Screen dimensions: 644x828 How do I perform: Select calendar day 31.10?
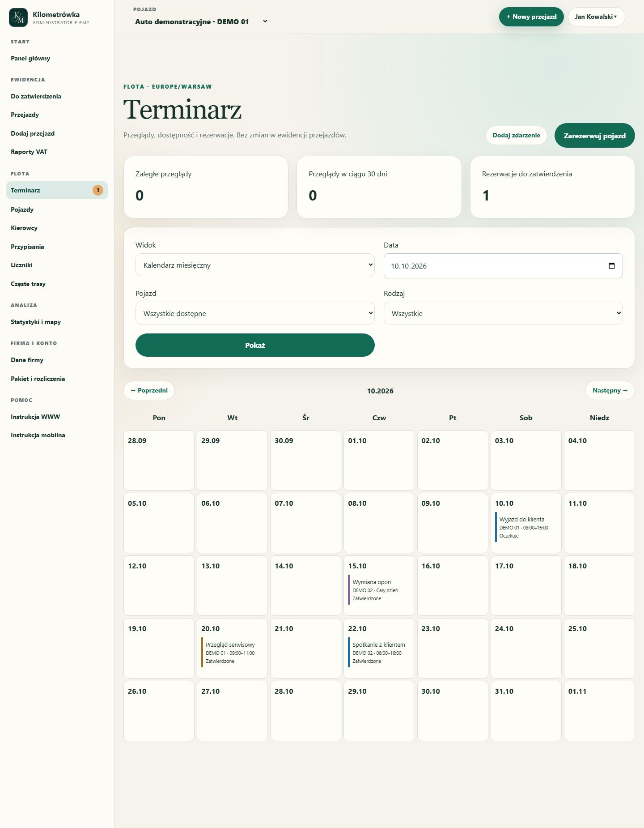tap(526, 711)
